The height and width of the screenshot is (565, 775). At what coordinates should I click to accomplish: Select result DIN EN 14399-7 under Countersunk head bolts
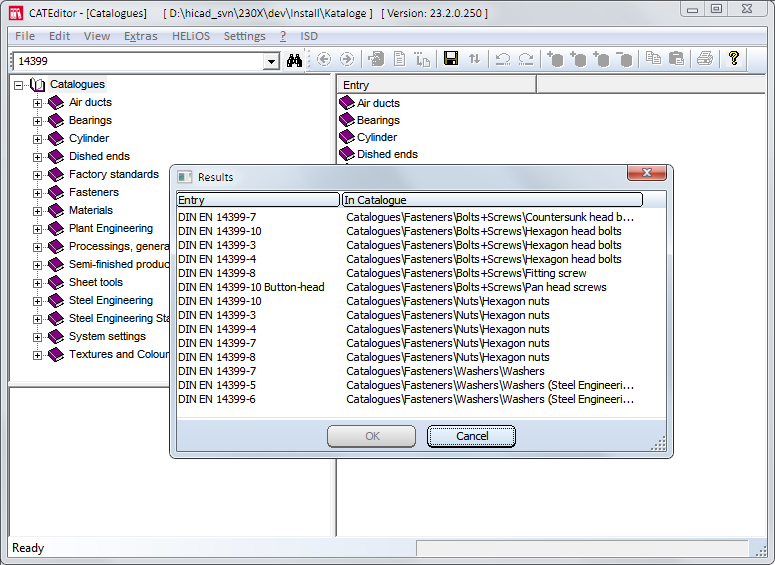[x=217, y=217]
